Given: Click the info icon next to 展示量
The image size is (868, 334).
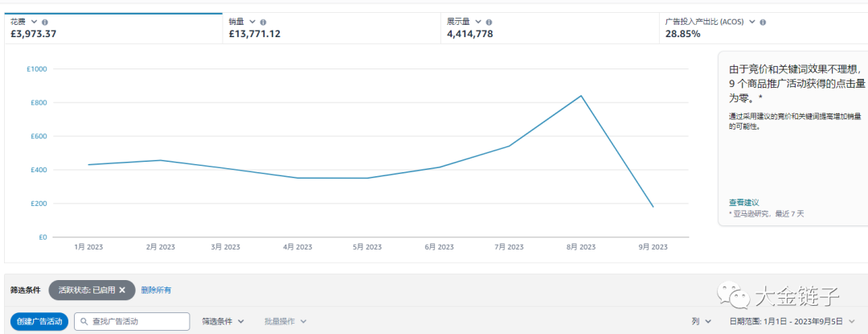Looking at the screenshot, I should [489, 22].
